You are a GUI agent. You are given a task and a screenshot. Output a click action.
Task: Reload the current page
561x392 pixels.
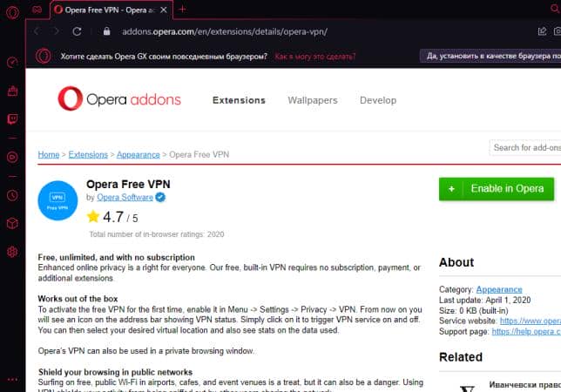tap(78, 31)
